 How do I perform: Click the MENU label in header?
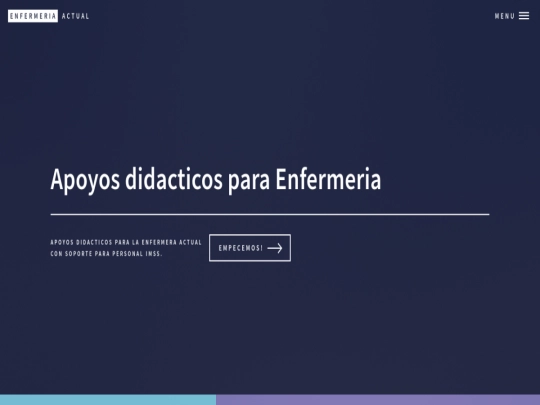point(505,16)
